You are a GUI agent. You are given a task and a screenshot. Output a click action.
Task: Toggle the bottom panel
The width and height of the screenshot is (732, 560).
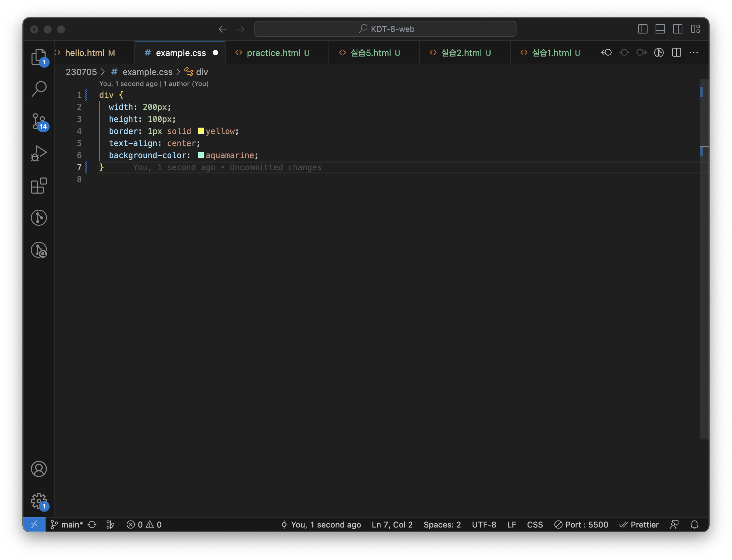660,29
